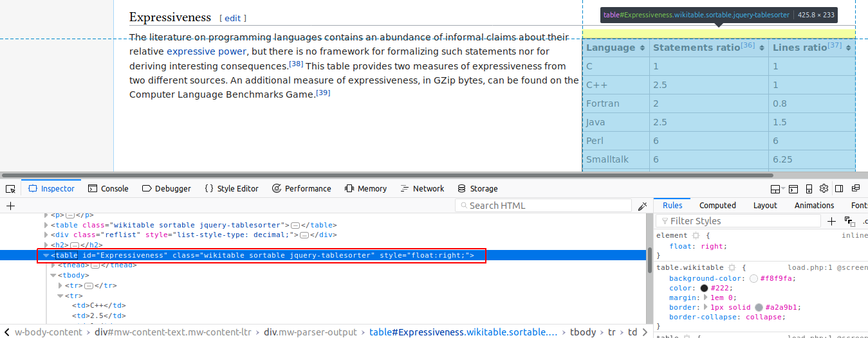Enable responsive design mode icon
Image resolution: width=868 pixels, height=338 pixels.
coord(809,189)
